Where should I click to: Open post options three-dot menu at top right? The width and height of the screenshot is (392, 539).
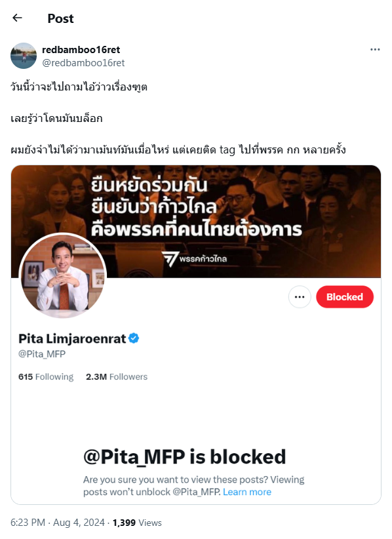(375, 49)
